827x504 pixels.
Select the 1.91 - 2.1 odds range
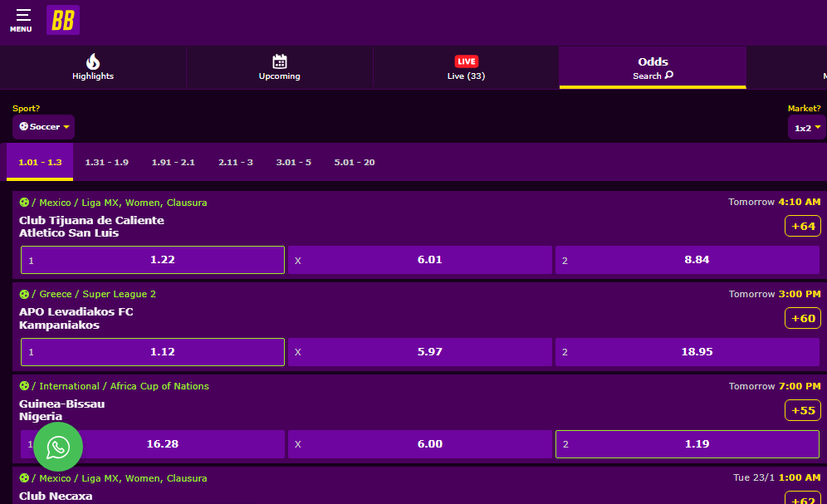click(x=173, y=163)
